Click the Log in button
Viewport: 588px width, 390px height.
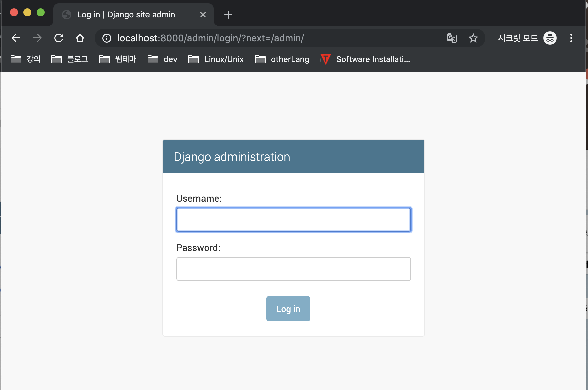tap(288, 309)
